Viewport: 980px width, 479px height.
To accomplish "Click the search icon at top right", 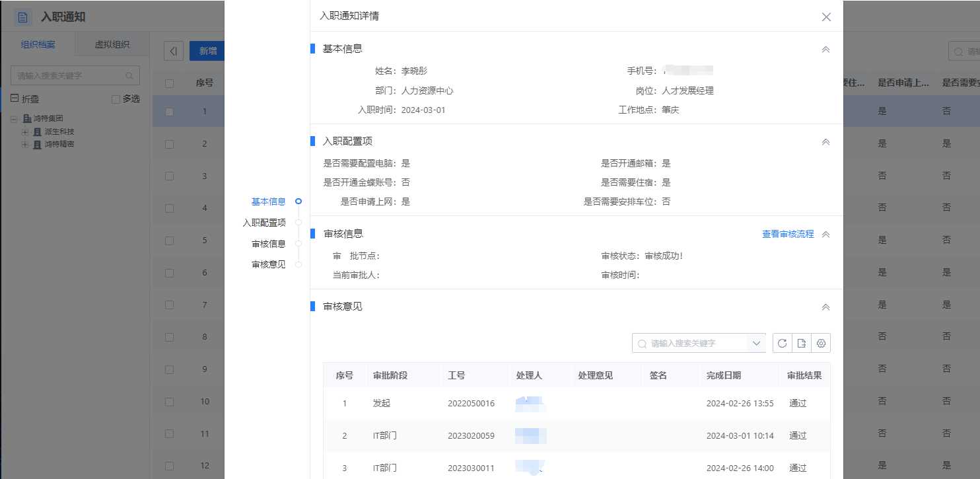I will 957,50.
